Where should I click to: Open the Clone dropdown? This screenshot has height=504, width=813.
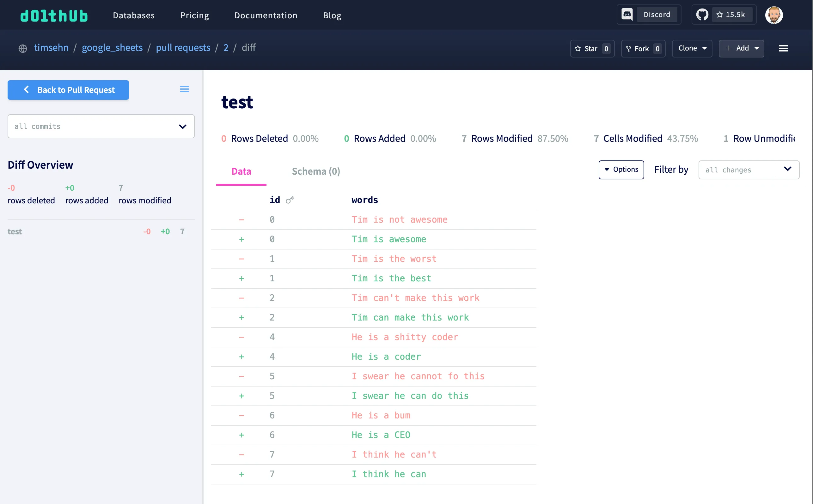pyautogui.click(x=692, y=48)
